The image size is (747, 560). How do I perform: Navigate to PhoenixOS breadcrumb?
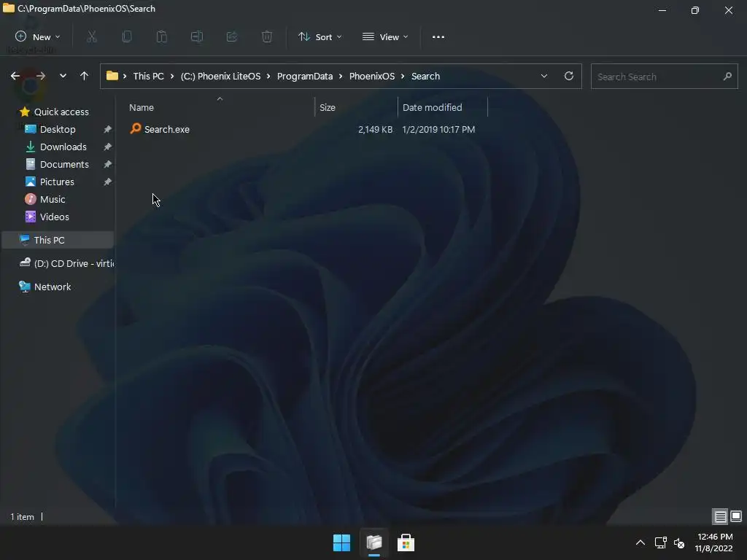372,76
